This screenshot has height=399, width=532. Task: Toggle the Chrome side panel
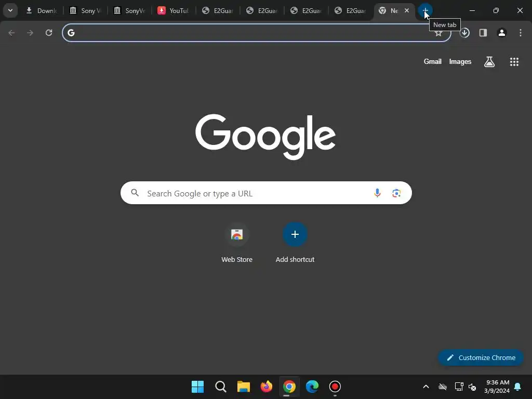pyautogui.click(x=483, y=33)
